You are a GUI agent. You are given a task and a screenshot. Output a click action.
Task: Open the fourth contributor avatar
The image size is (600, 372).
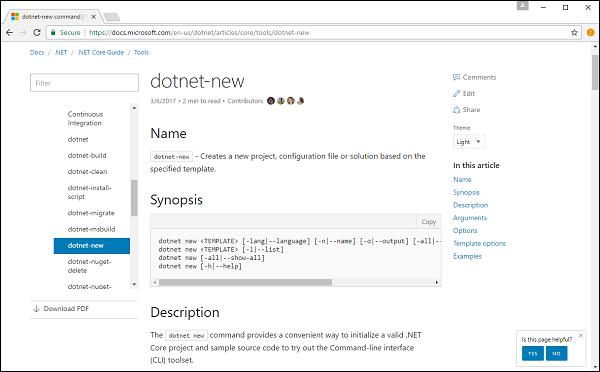point(300,101)
